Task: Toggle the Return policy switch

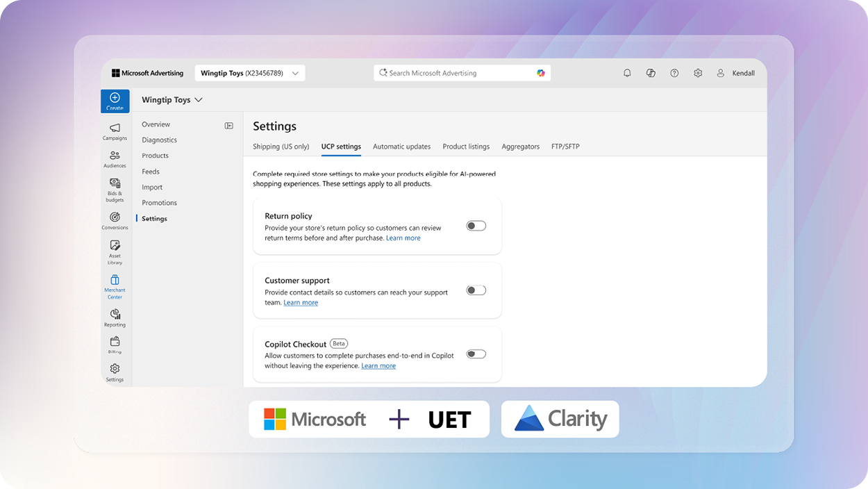Action: click(x=476, y=226)
